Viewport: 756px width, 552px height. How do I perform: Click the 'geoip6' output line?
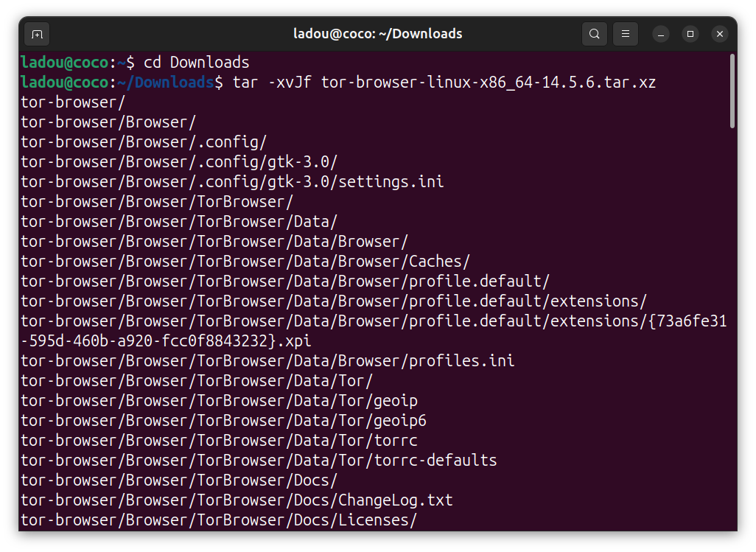(x=223, y=421)
